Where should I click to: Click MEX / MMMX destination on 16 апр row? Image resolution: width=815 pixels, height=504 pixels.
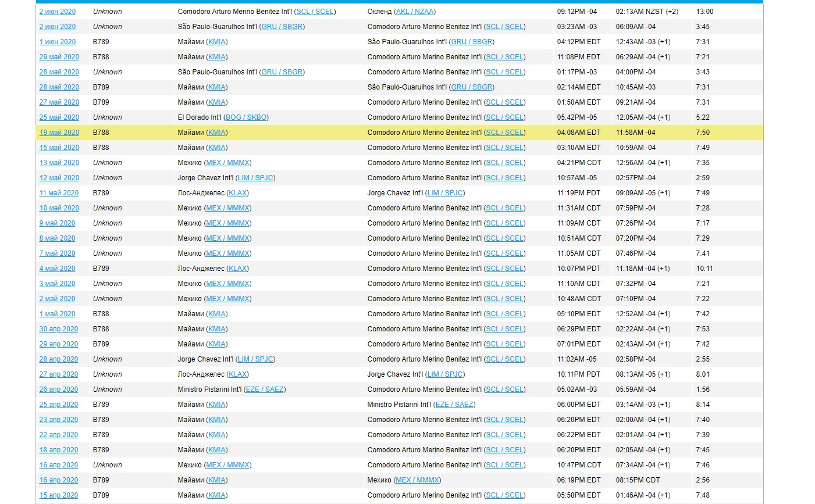pyautogui.click(x=417, y=480)
